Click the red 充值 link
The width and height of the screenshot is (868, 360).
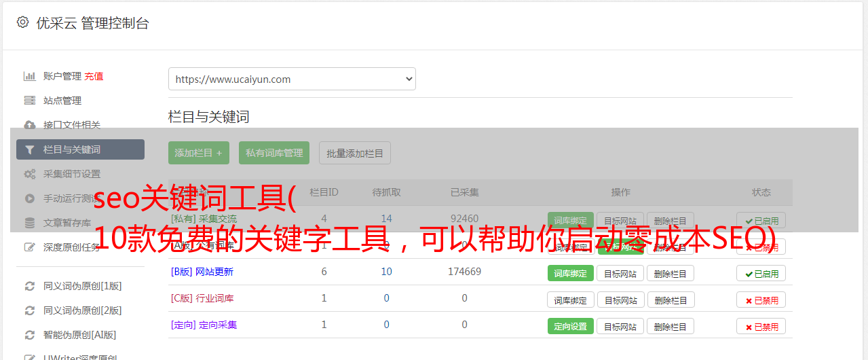94,76
